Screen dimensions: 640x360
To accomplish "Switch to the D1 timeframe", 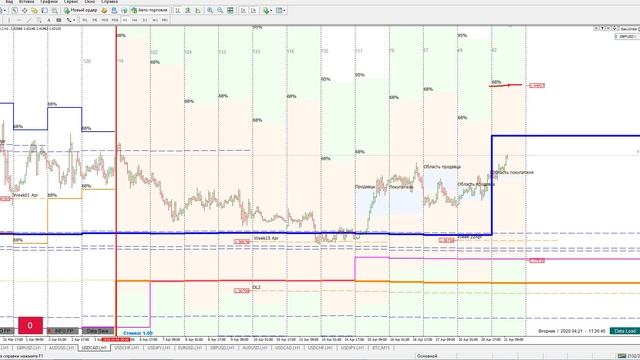I will (145, 20).
